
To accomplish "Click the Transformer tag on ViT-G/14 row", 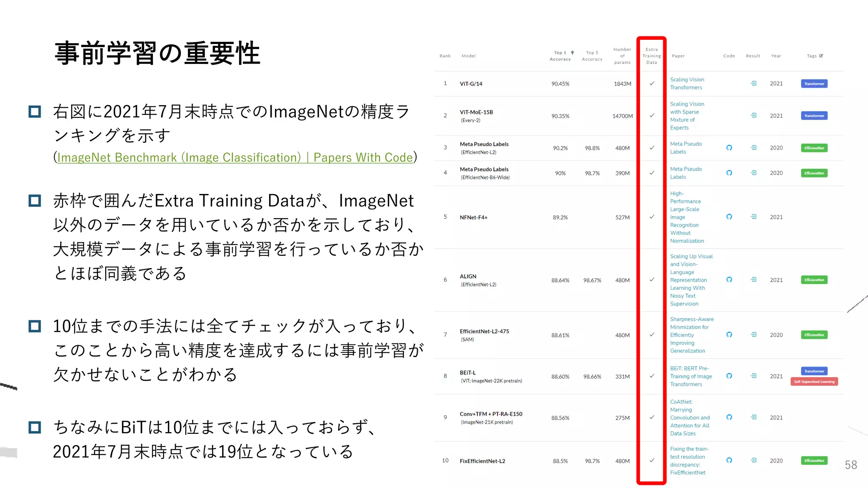I will point(814,84).
